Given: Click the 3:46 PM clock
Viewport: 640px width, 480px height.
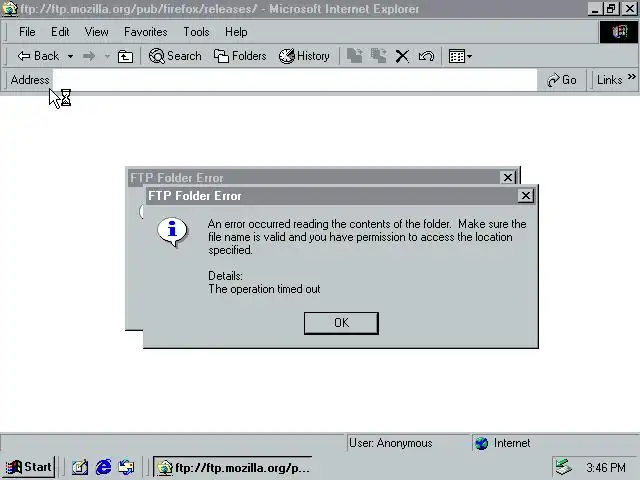Looking at the screenshot, I should click(x=606, y=467).
